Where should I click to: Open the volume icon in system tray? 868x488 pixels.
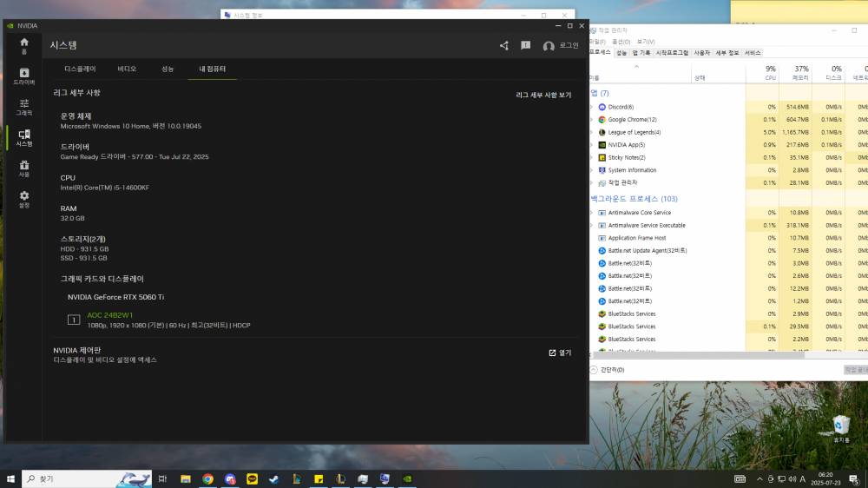point(792,479)
